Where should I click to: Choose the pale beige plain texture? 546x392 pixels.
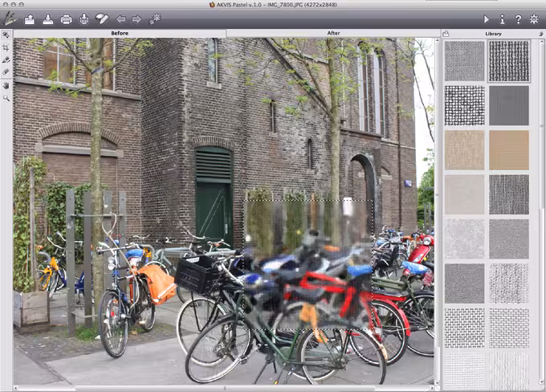point(465,194)
